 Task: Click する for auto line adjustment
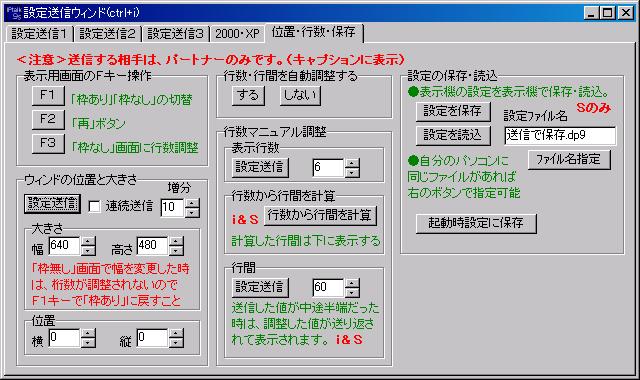coord(248,96)
